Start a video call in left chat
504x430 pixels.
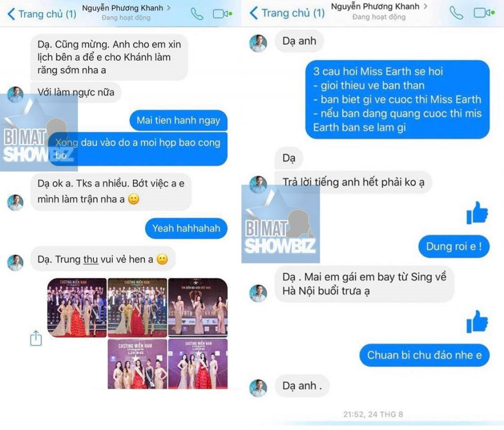click(x=222, y=14)
